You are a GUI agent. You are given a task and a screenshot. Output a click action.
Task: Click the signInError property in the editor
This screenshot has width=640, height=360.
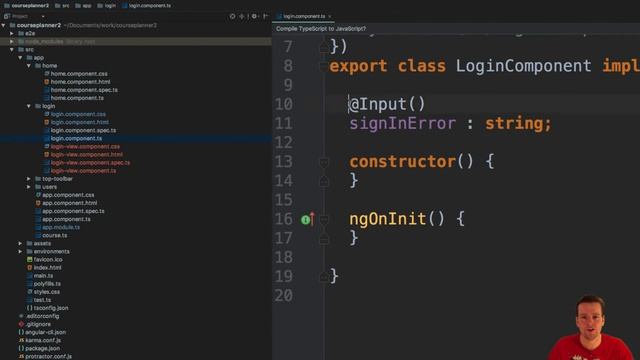tap(402, 124)
